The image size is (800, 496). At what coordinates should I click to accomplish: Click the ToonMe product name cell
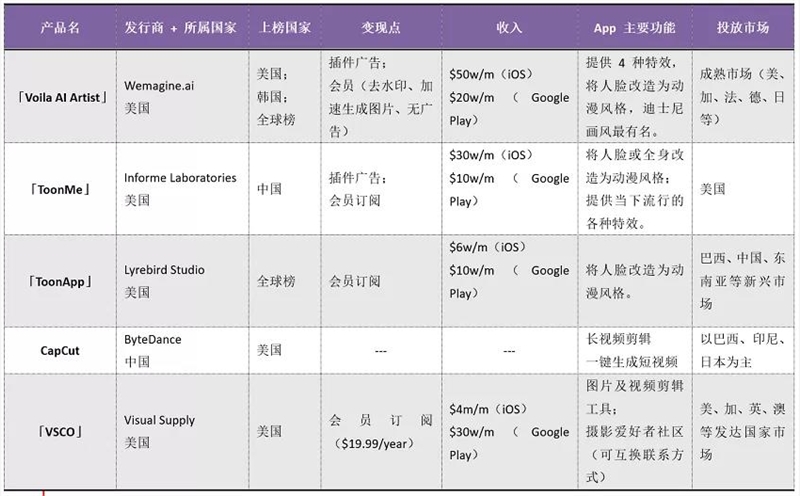pyautogui.click(x=60, y=189)
